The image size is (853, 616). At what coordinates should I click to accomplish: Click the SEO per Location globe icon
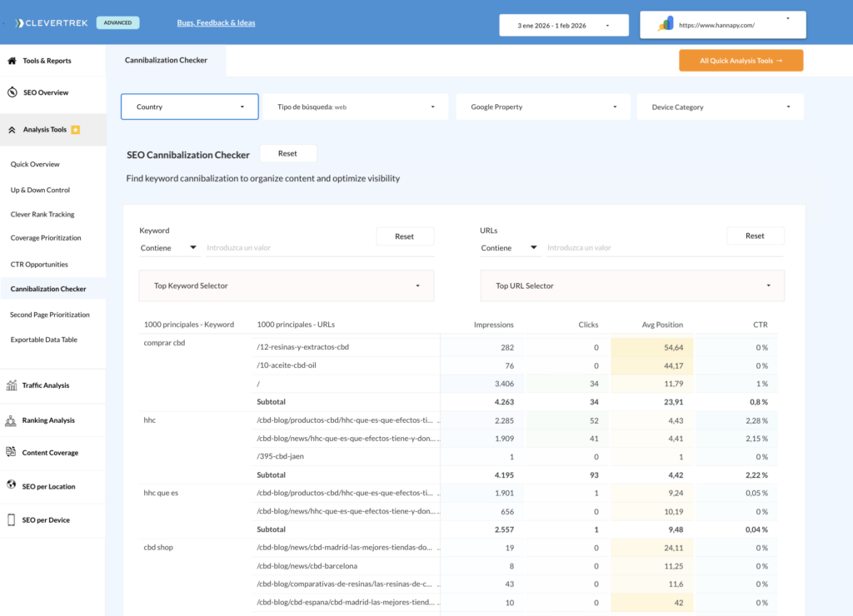[12, 486]
